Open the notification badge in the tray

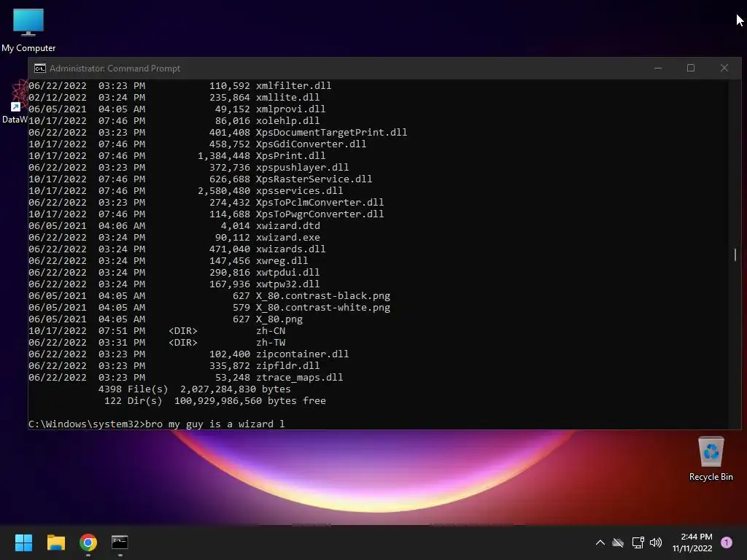tap(727, 542)
